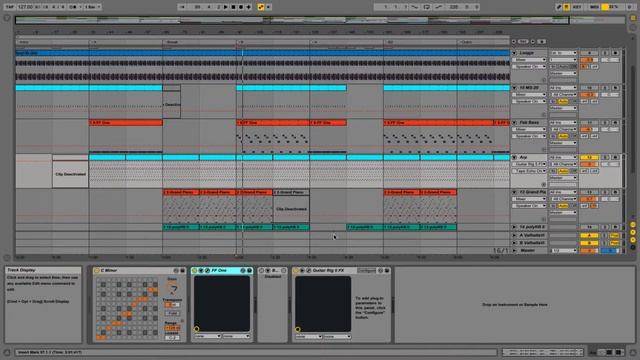The height and width of the screenshot is (360, 640).
Task: Unfold the B Valhalla return track
Action: pos(514,243)
